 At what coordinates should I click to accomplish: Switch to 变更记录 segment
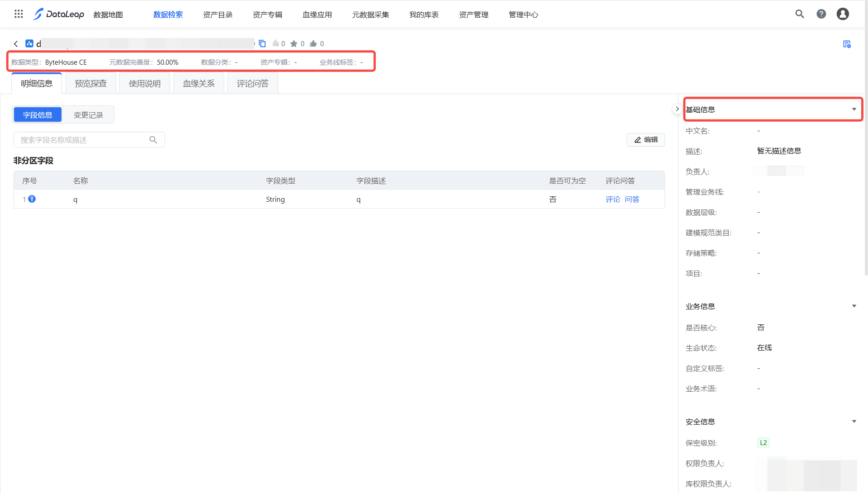click(88, 115)
